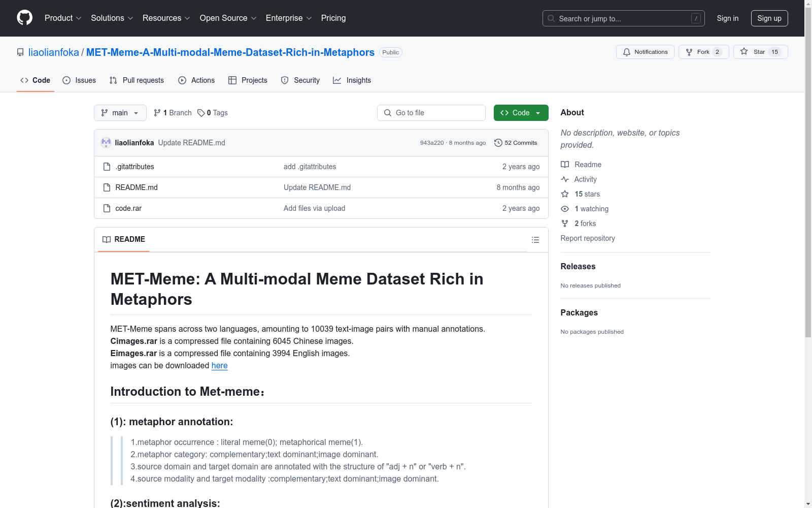812x508 pixels.
Task: Expand the Open Source menu
Action: 228,18
